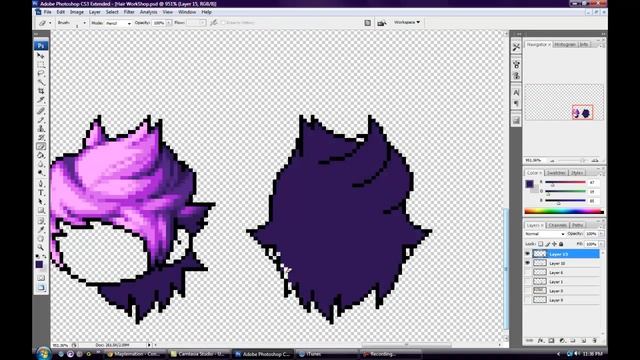
Task: Show the bottom layer via visibility box
Action: [528, 300]
